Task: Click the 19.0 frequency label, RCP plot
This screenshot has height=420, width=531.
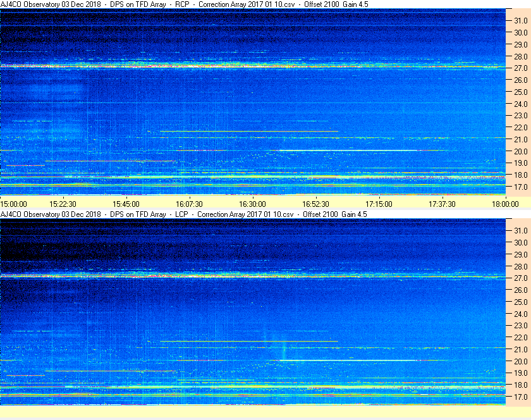Action: (521, 163)
